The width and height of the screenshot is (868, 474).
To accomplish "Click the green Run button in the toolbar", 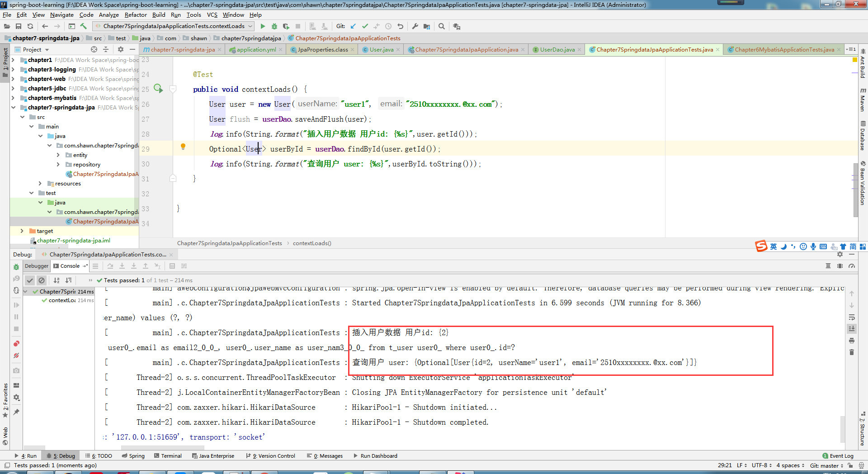I will click(x=263, y=26).
